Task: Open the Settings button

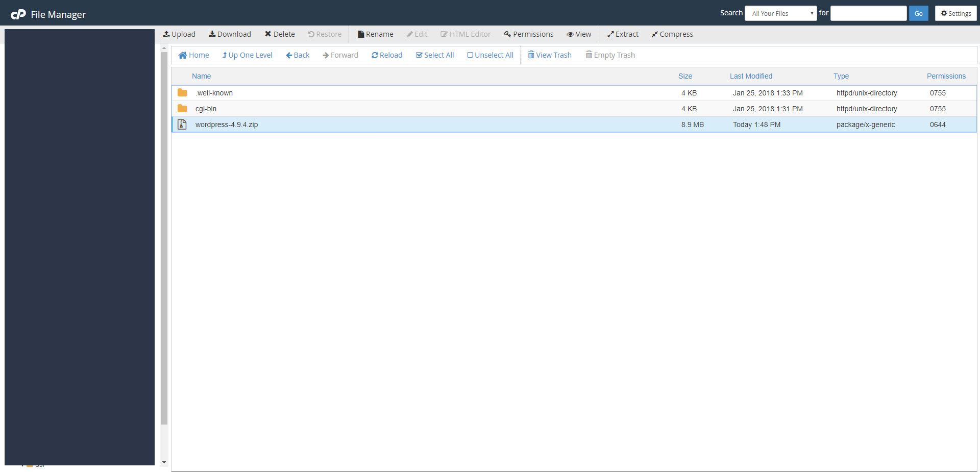Action: click(x=955, y=13)
